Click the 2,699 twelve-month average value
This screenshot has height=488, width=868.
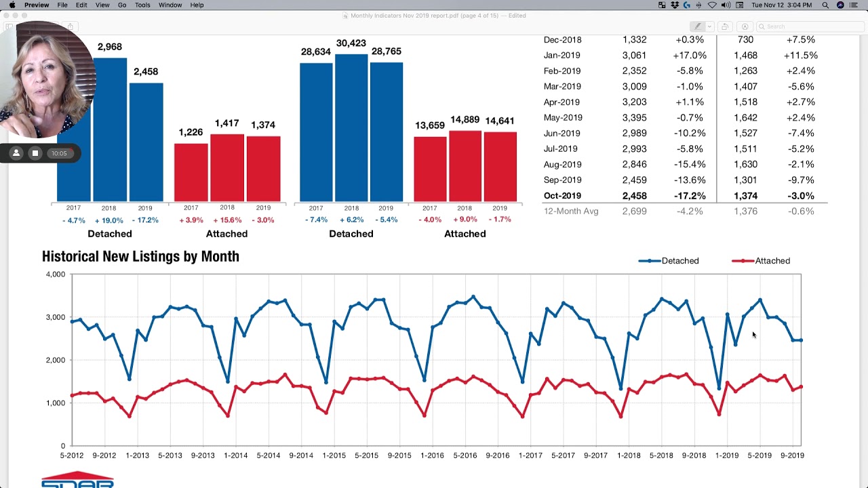click(x=635, y=211)
